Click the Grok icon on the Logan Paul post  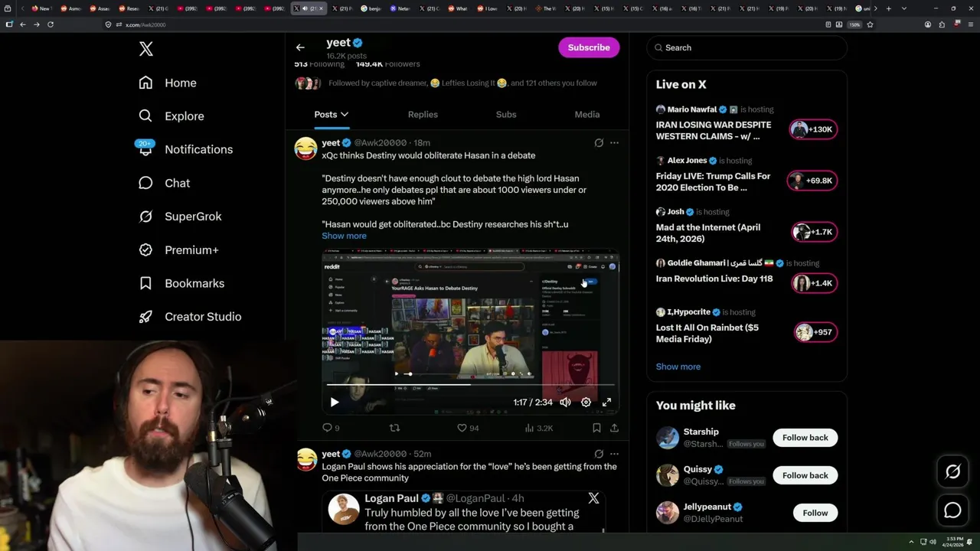coord(599,454)
